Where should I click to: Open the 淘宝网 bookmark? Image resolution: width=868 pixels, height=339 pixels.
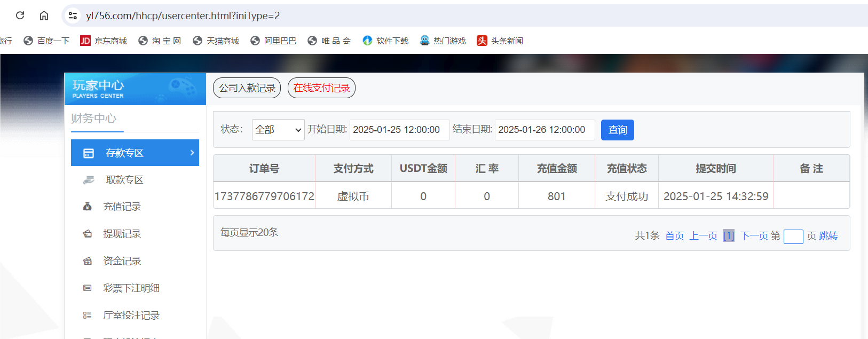pyautogui.click(x=160, y=41)
